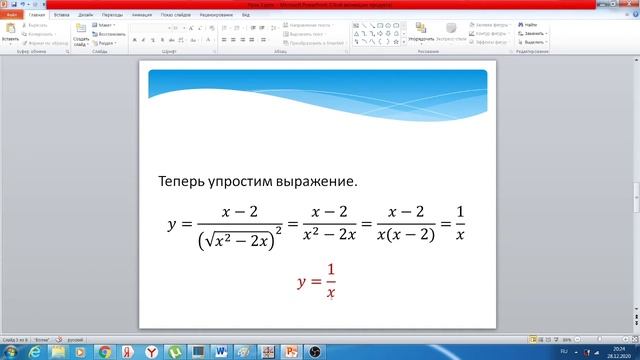Click the Копировать (copy) button
This screenshot has height=360, width=640.
click(38, 34)
